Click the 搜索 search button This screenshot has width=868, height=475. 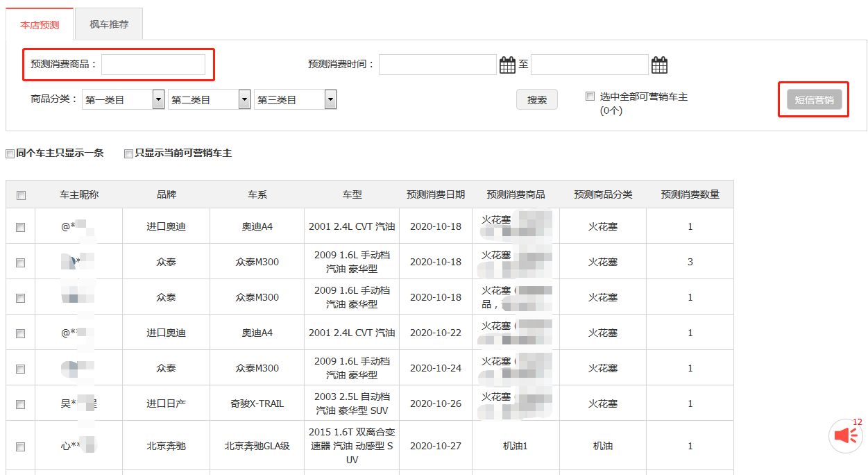tap(536, 100)
